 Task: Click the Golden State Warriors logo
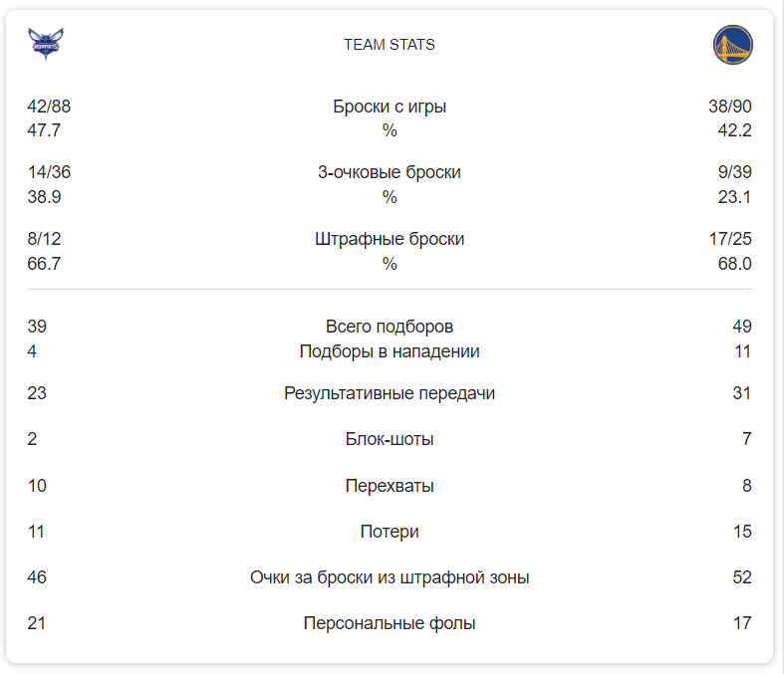732,45
